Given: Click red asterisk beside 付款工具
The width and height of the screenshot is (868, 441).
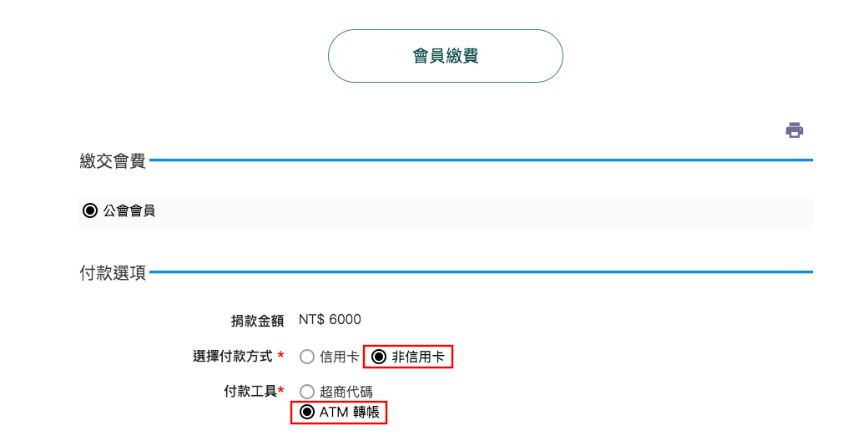Looking at the screenshot, I should (281, 390).
